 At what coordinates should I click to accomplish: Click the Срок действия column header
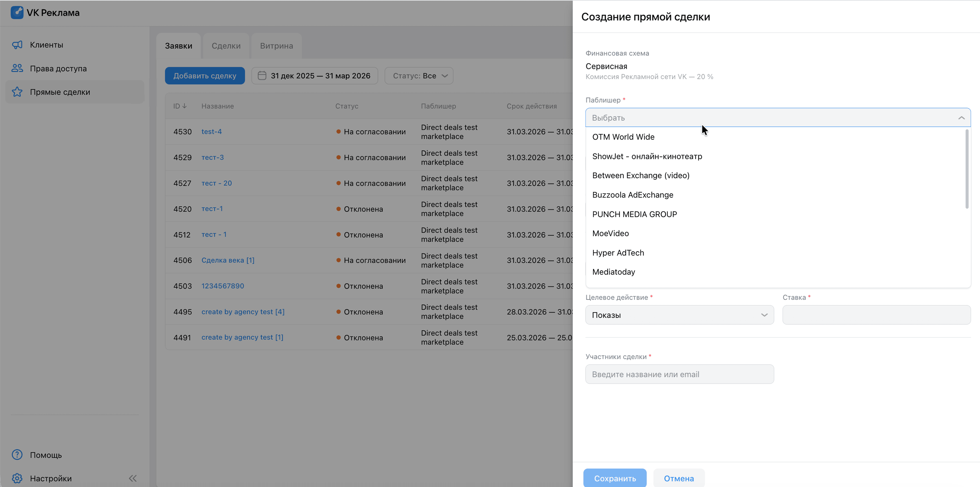pos(532,106)
